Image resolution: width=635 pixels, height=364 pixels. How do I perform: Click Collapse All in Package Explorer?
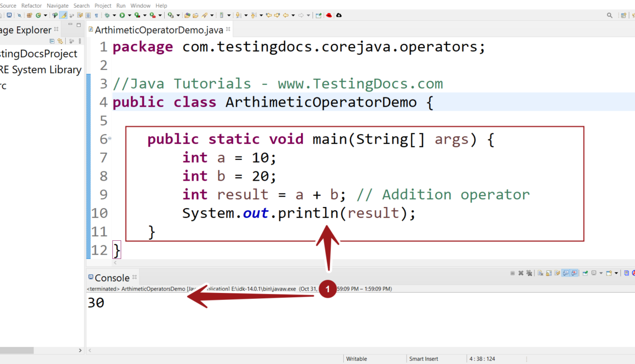(x=53, y=41)
